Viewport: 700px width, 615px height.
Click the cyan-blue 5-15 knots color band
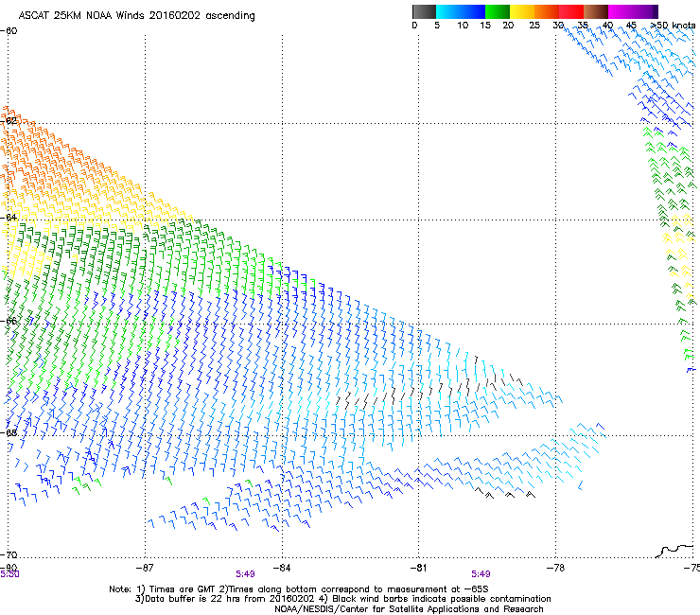(x=461, y=11)
